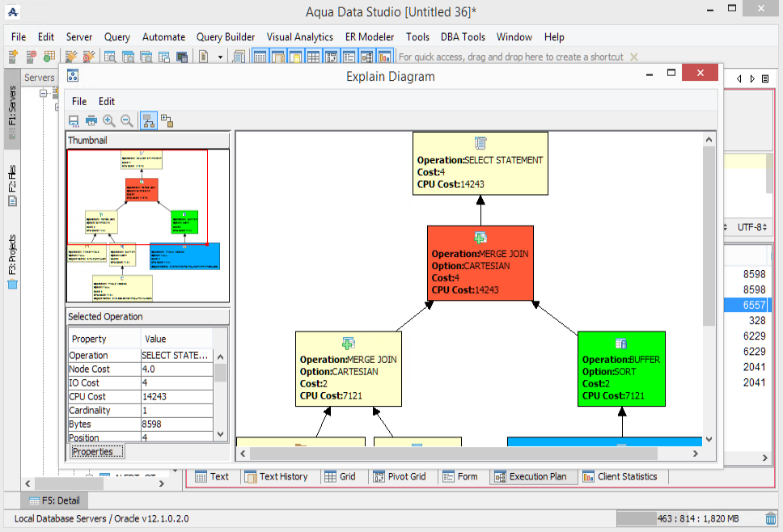
Task: Toggle the Pivot Grid toolbar button
Action: pos(331,57)
